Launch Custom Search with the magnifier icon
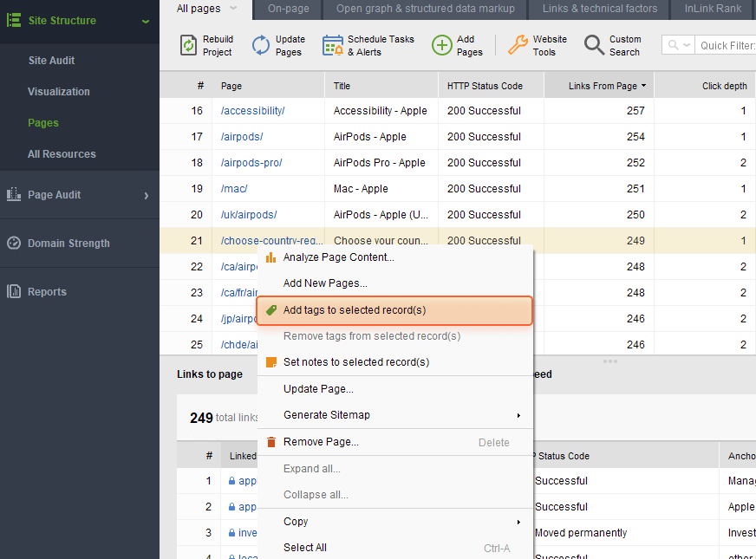The width and height of the screenshot is (756, 559). click(x=591, y=45)
